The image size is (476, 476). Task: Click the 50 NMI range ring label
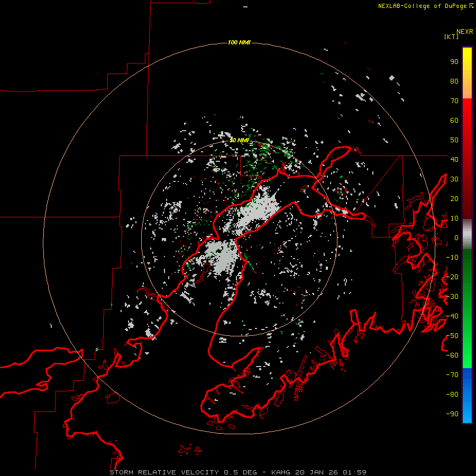click(239, 140)
